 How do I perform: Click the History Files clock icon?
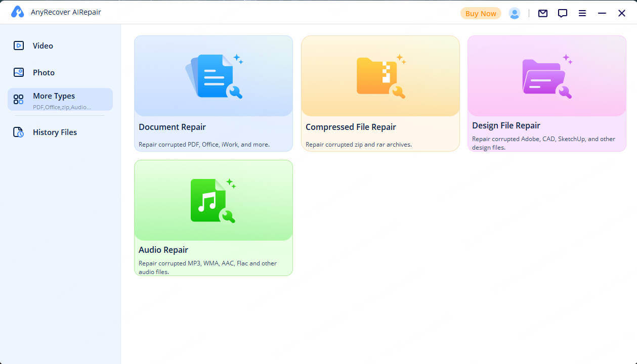[x=19, y=132]
